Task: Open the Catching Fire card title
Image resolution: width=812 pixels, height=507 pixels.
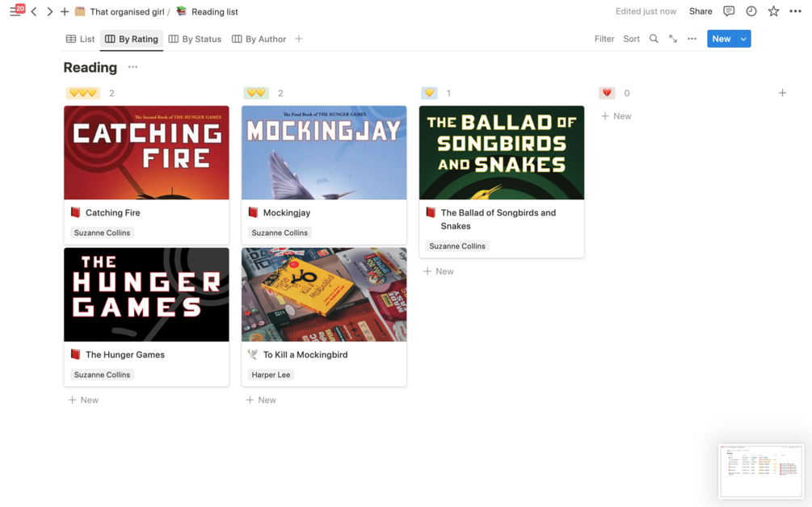Action: click(x=113, y=212)
